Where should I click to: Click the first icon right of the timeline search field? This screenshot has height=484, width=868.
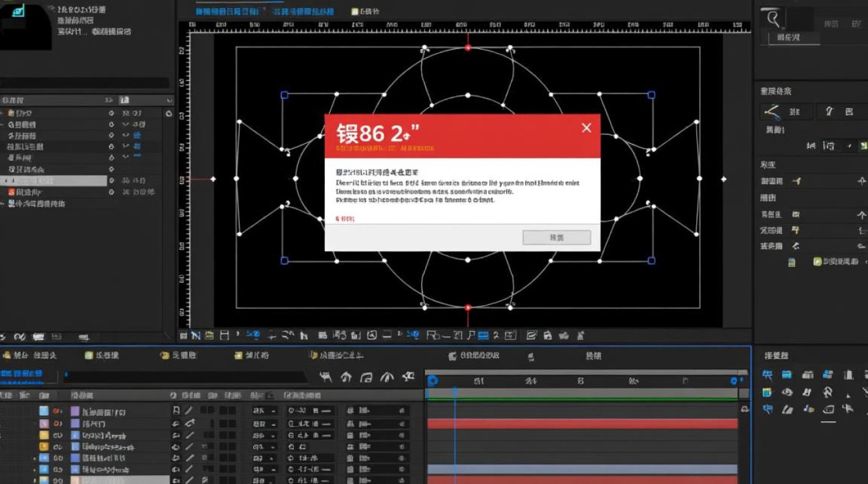tap(326, 377)
